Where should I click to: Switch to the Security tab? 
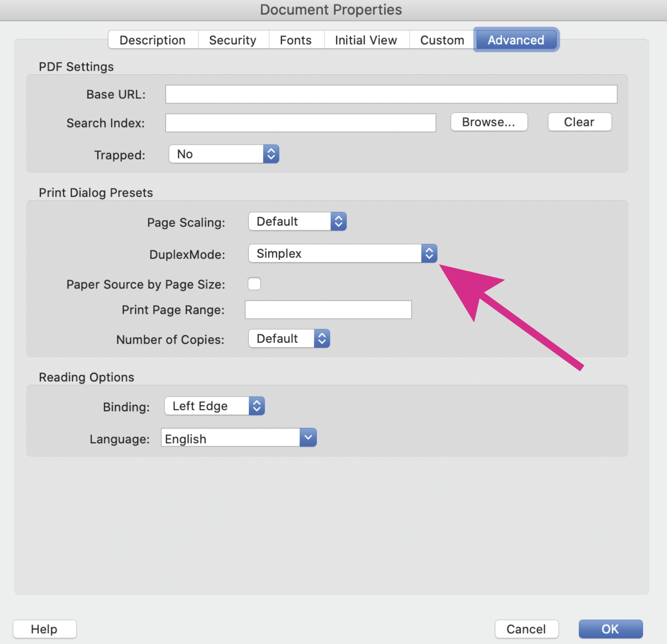[232, 40]
